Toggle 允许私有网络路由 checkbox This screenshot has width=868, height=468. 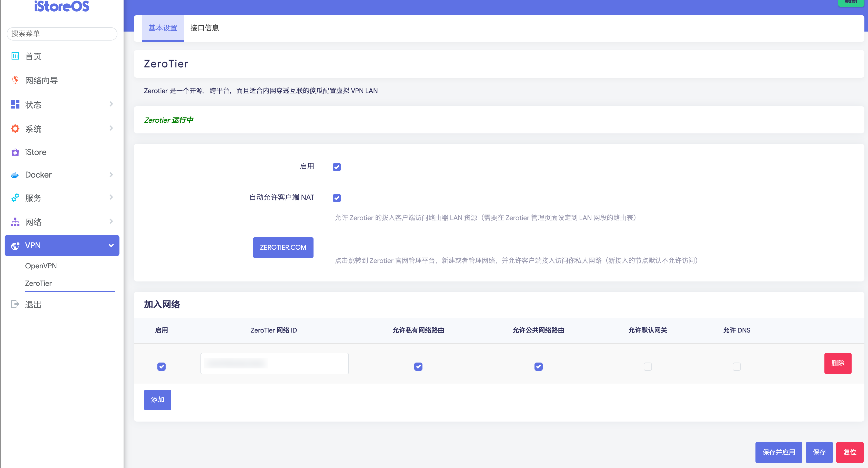point(418,366)
